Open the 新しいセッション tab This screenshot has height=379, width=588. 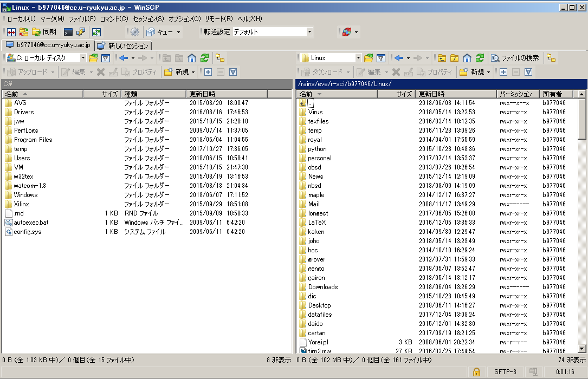point(123,45)
